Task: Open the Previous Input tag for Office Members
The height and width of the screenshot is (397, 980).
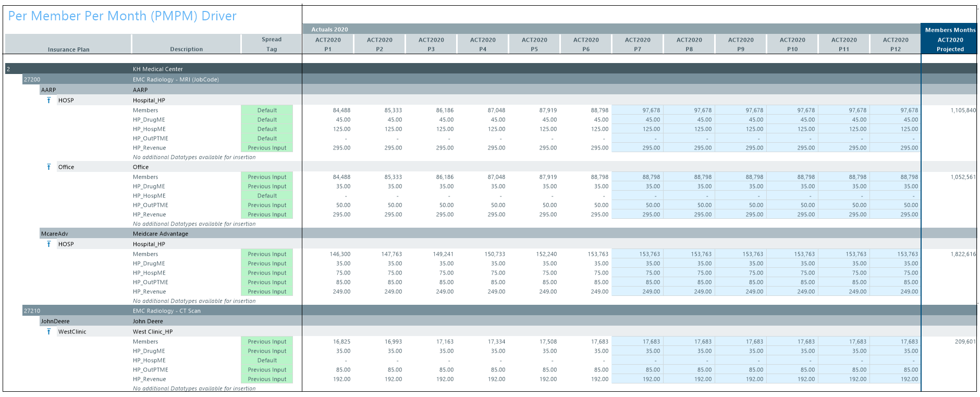Action: 267,177
